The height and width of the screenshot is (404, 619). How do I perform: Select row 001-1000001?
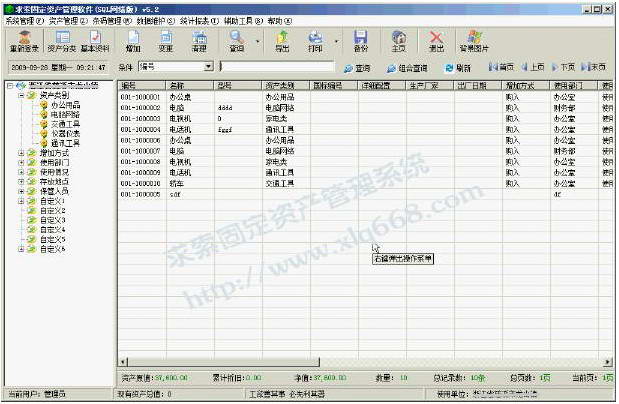pyautogui.click(x=365, y=97)
